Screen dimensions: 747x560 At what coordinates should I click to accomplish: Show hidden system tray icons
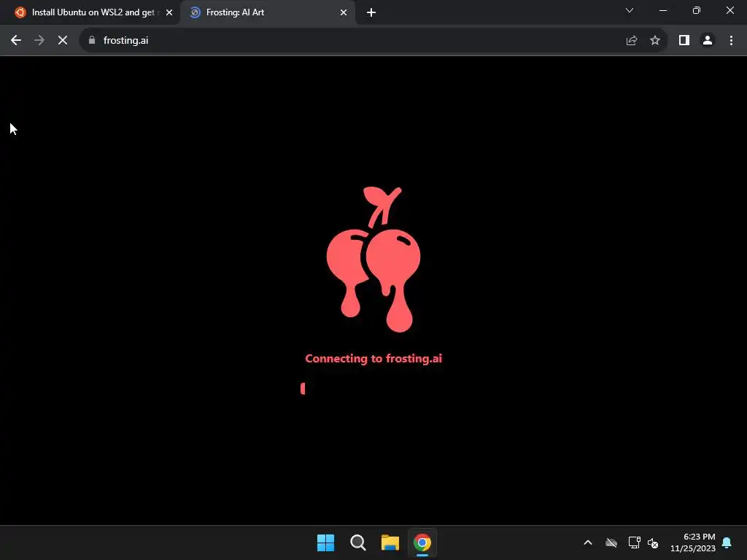(x=588, y=542)
